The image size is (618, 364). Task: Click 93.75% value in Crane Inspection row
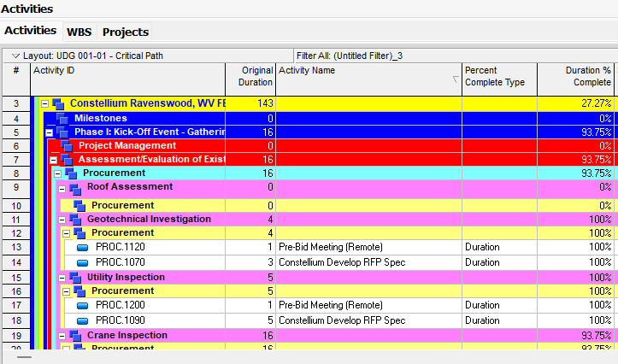(x=597, y=336)
